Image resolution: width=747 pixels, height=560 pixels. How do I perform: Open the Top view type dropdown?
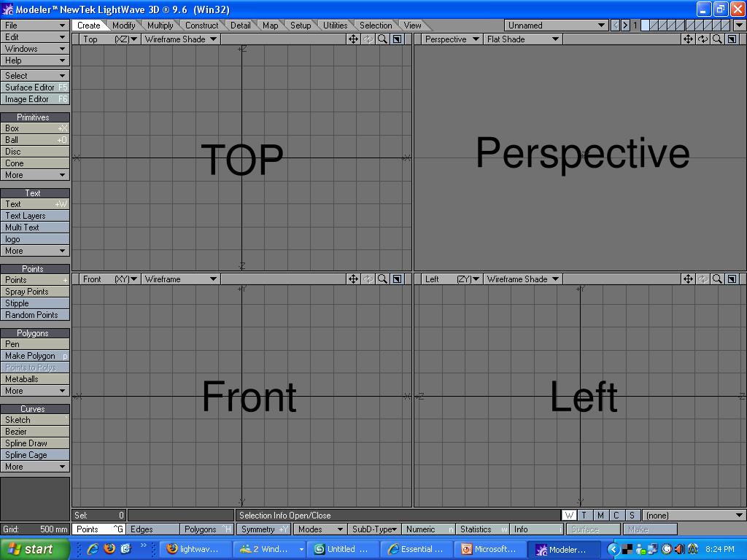[x=109, y=39]
